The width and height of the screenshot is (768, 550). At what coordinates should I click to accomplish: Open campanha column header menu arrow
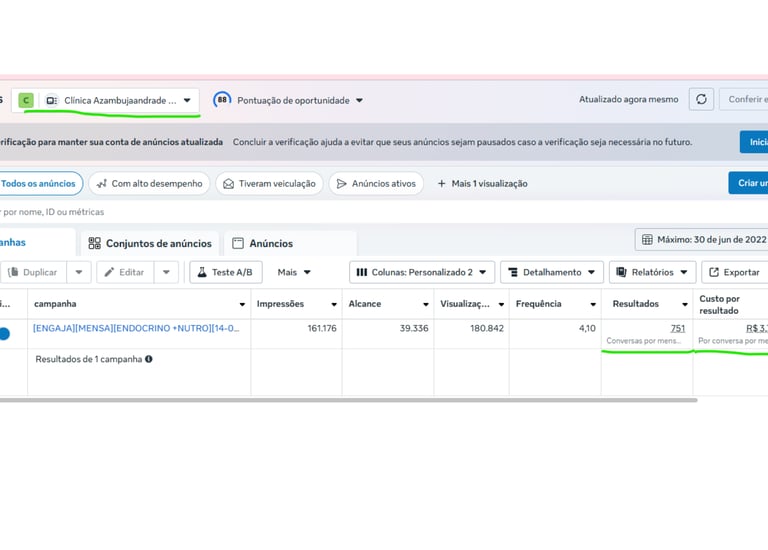(x=242, y=304)
